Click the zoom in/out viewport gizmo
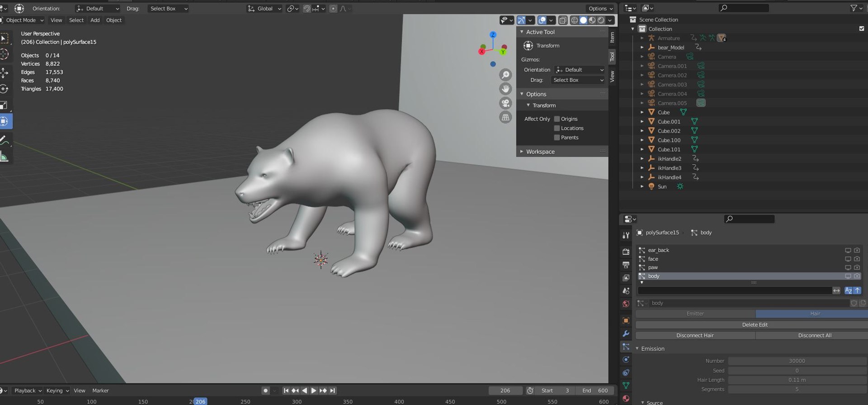 point(505,75)
